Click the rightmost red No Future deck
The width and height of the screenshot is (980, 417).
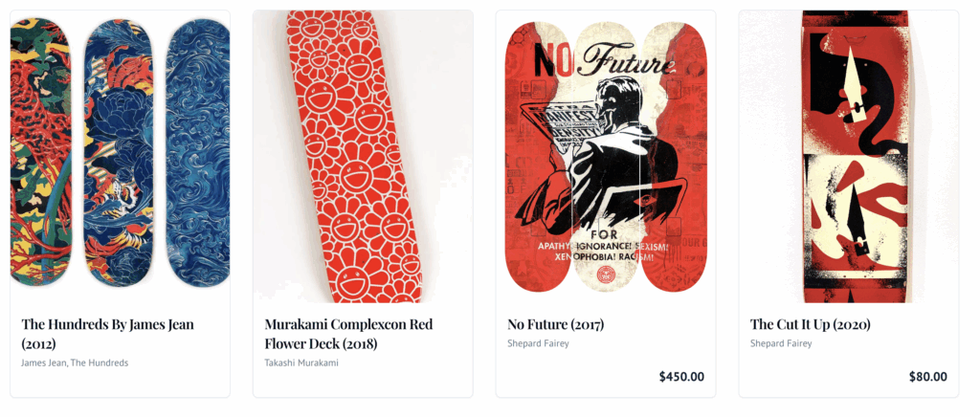(675, 153)
